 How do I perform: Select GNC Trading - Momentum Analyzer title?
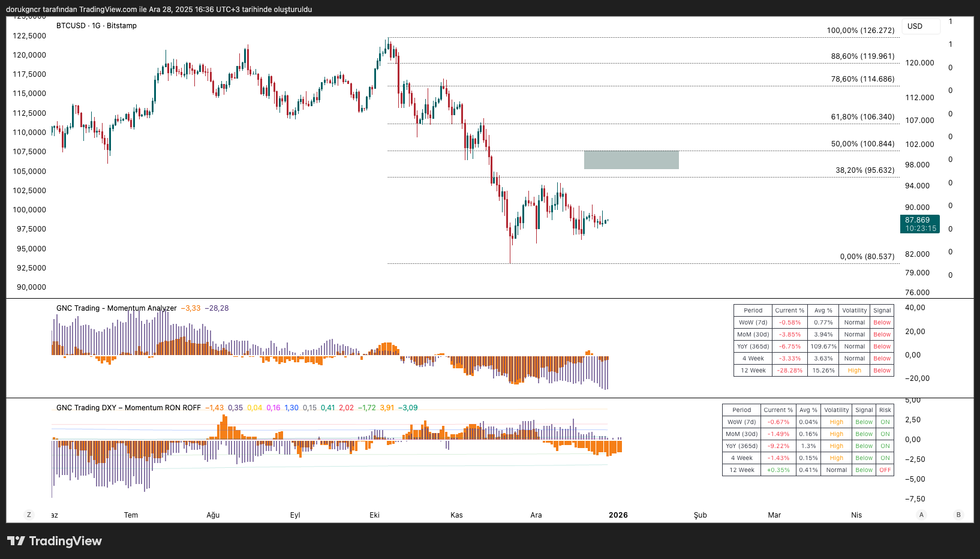click(116, 308)
